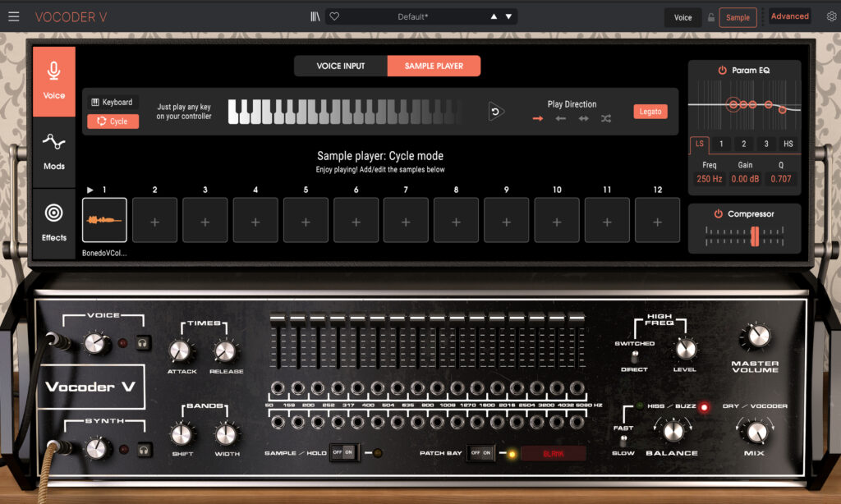
Task: Flip the Patch Bay OFF ON switch
Action: pos(480,452)
